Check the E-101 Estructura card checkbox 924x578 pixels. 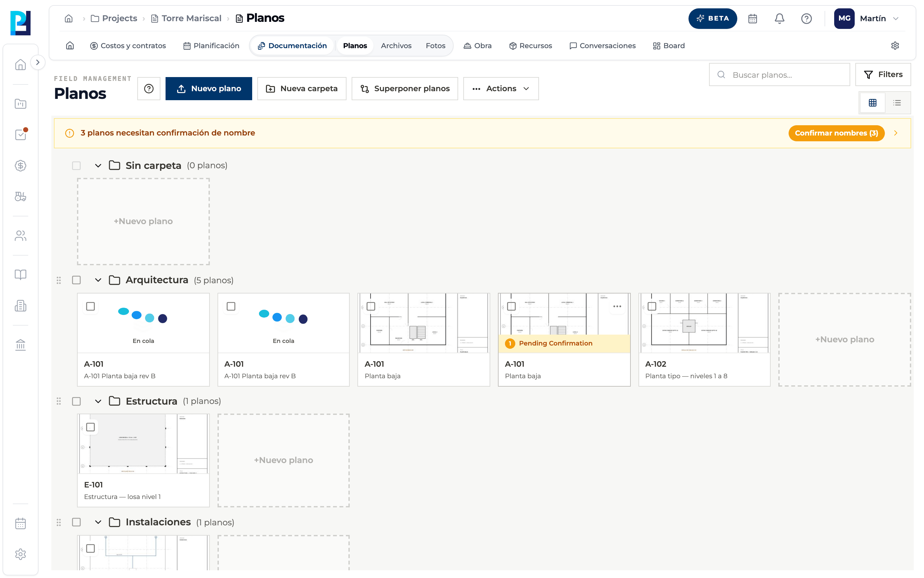[90, 427]
